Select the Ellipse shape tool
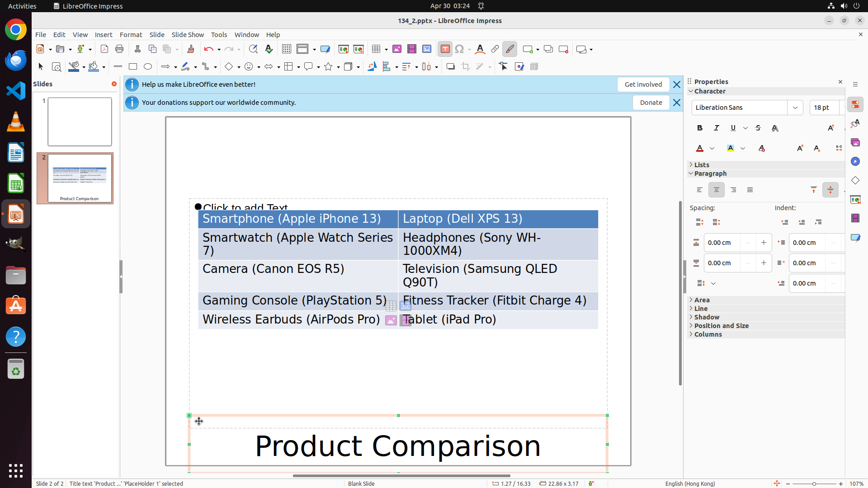 [x=148, y=67]
